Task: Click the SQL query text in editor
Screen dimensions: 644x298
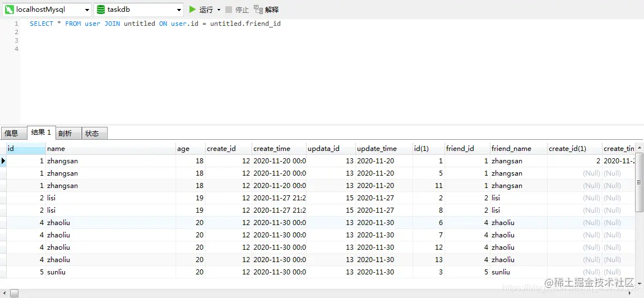Action: click(x=155, y=24)
